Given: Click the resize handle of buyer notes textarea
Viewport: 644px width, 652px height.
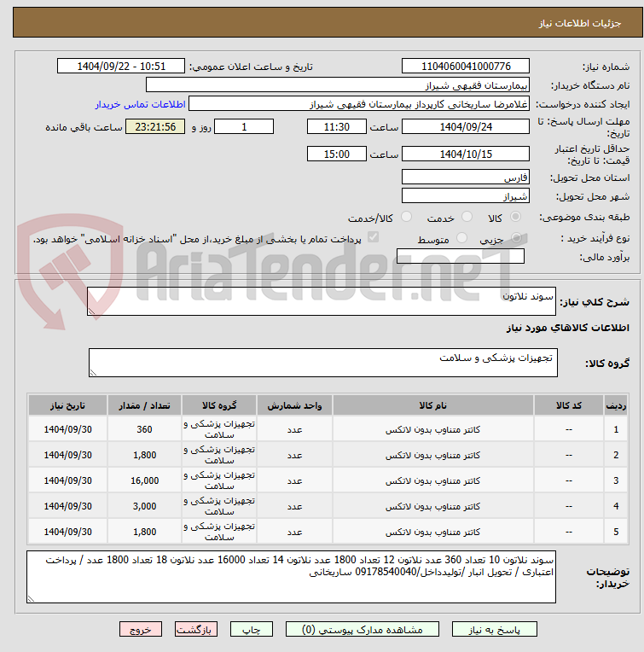Looking at the screenshot, I should point(32,599).
